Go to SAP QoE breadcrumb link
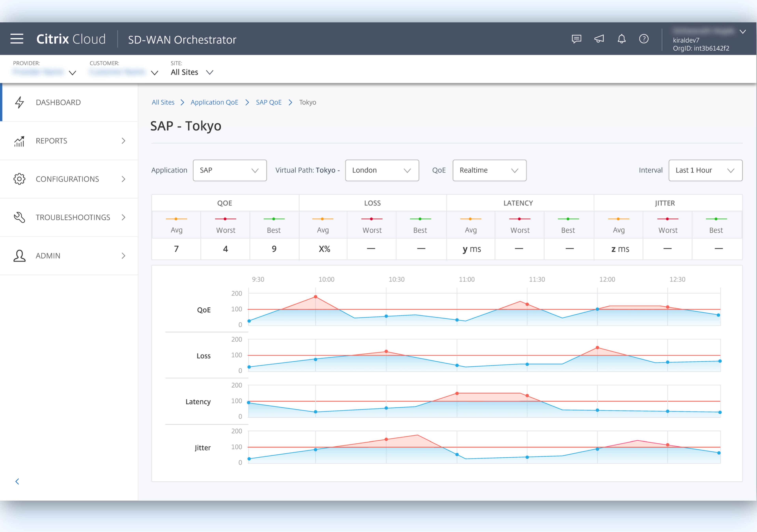The height and width of the screenshot is (532, 757). [x=269, y=102]
